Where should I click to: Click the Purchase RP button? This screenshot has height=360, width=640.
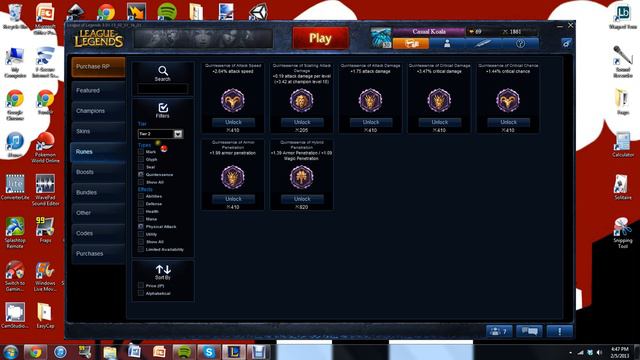[x=98, y=67]
